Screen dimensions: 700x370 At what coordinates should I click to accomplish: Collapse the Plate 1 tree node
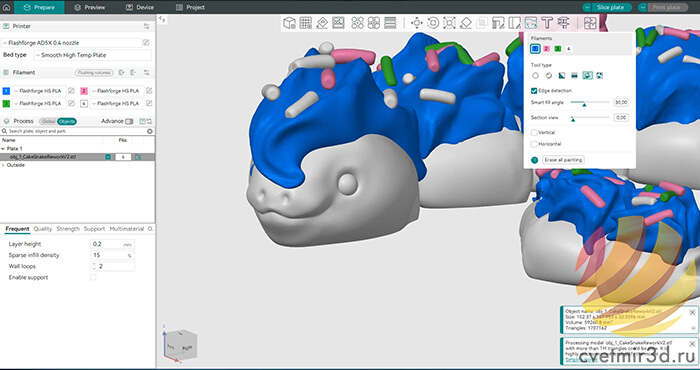click(x=3, y=149)
